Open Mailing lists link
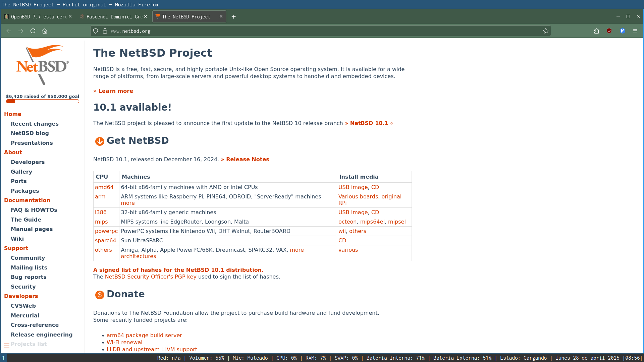This screenshot has height=362, width=644. [x=29, y=267]
